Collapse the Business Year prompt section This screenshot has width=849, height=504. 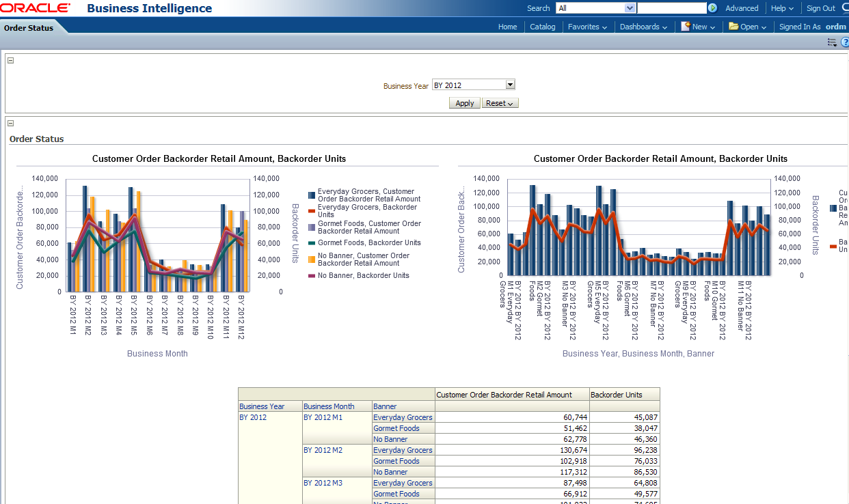click(x=11, y=60)
